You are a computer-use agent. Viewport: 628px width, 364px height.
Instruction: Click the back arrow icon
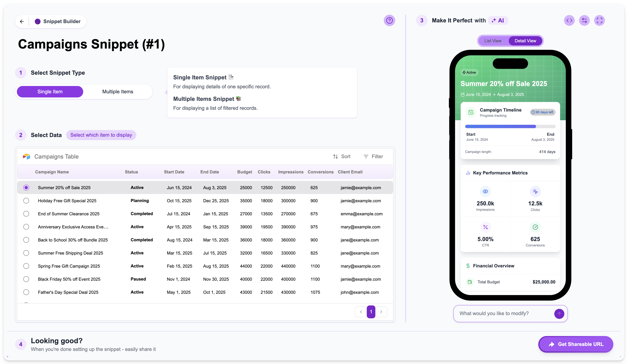(22, 21)
